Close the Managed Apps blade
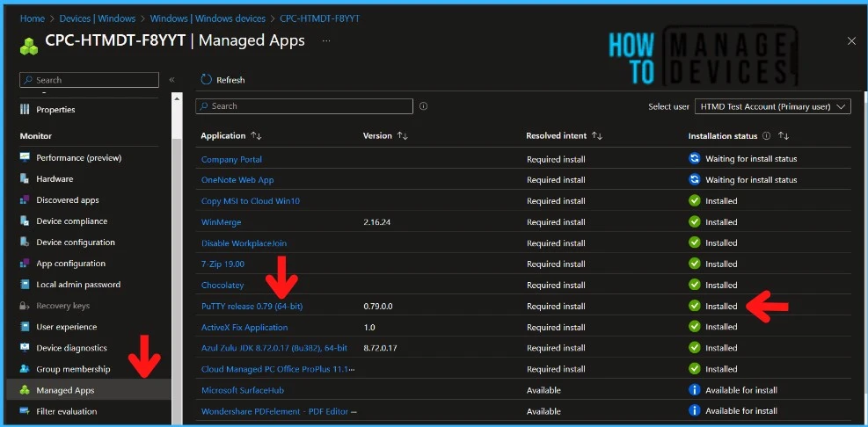The width and height of the screenshot is (868, 427). pos(851,41)
